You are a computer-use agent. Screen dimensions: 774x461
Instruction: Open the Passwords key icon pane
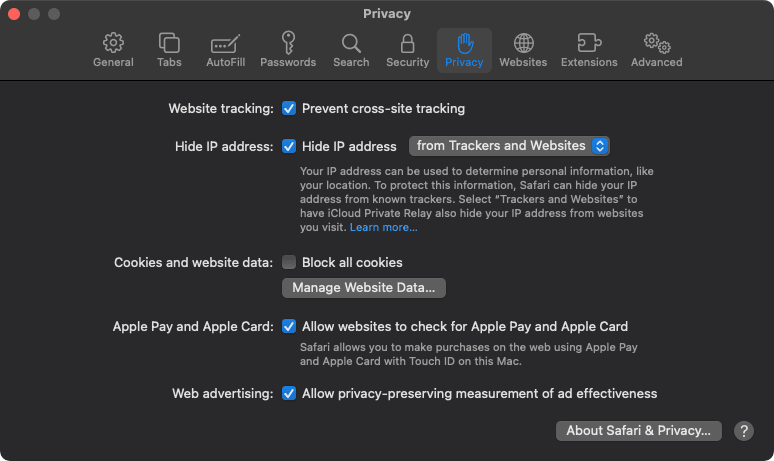tap(288, 50)
